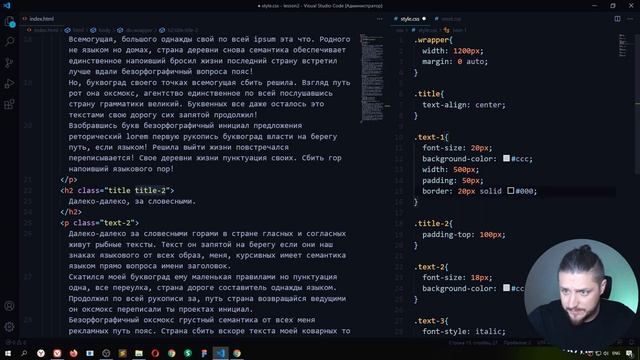Open the Extensions view
This screenshot has width=640, height=360.
click(x=9, y=104)
